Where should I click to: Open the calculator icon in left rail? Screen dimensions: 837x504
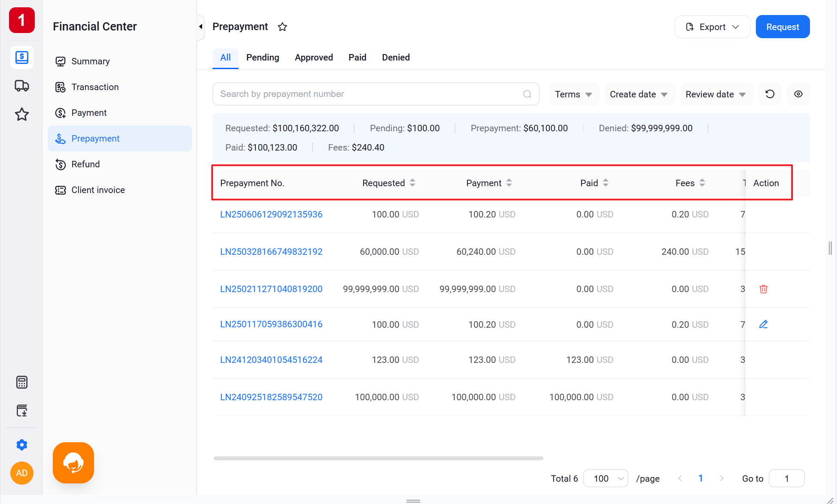pyautogui.click(x=21, y=382)
